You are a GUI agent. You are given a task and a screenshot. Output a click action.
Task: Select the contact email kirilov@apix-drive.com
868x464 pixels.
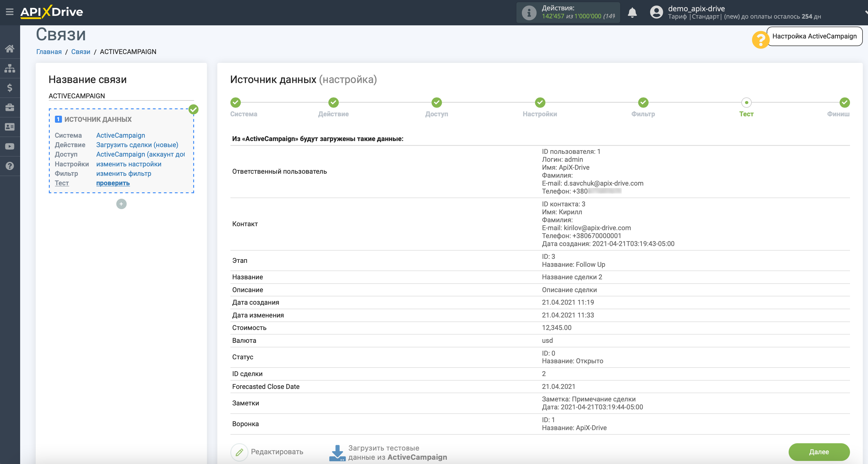click(597, 228)
